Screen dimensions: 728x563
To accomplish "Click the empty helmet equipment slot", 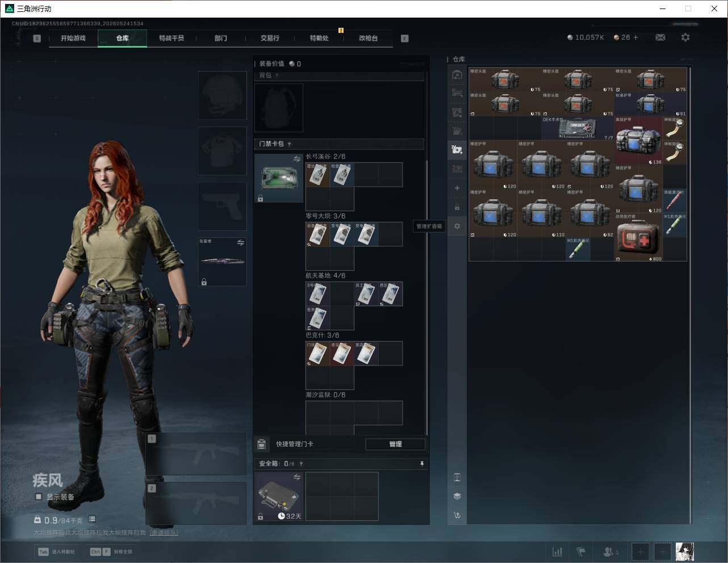I will point(222,95).
